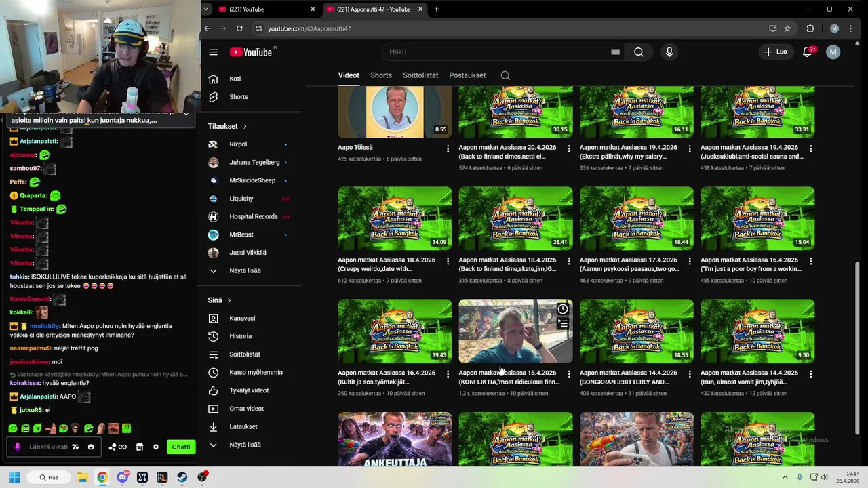Screen dimensions: 868x488
Task: Open the Chrome extensions puzzle icon
Action: point(810,28)
